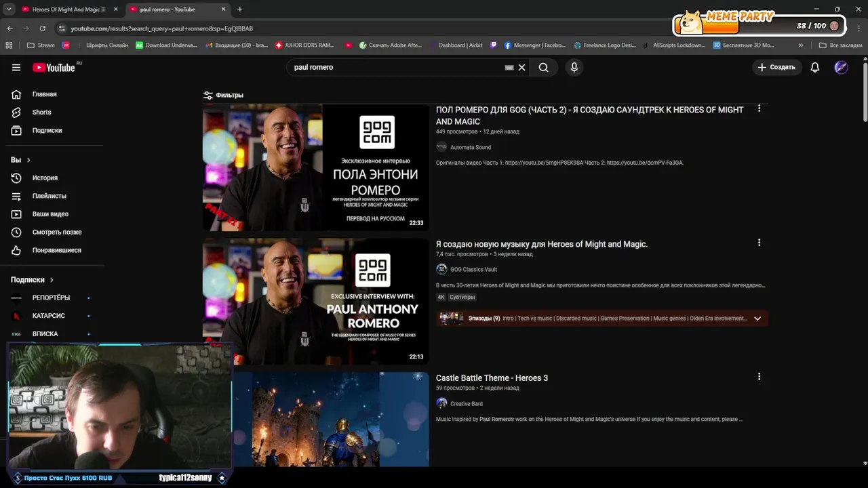Open Ваши видео in the sidebar
The height and width of the screenshot is (488, 868).
[52, 213]
